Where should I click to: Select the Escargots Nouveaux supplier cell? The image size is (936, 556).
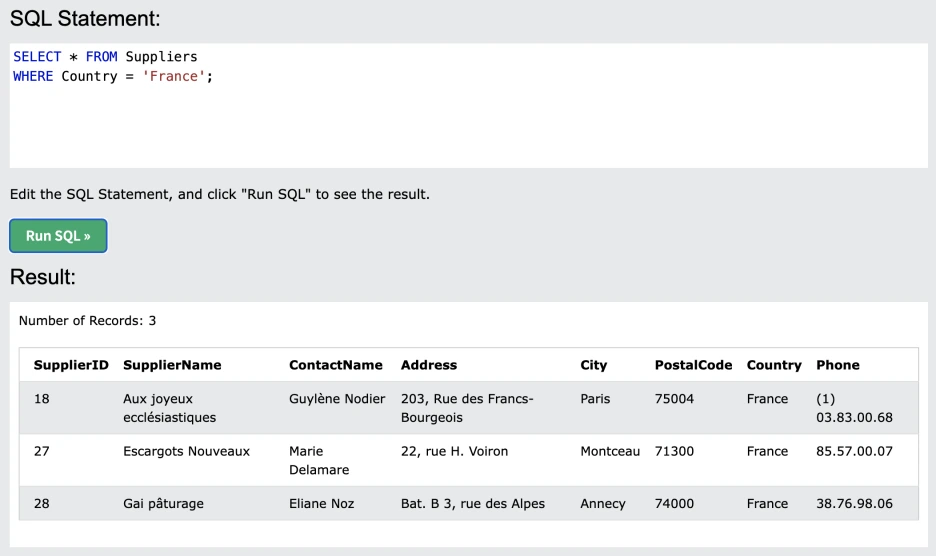(x=186, y=451)
